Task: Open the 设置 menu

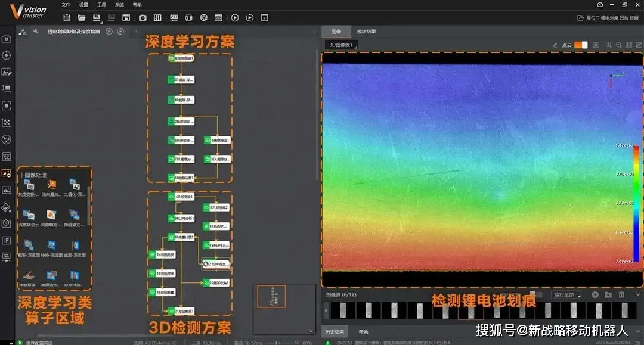Action: (x=84, y=5)
